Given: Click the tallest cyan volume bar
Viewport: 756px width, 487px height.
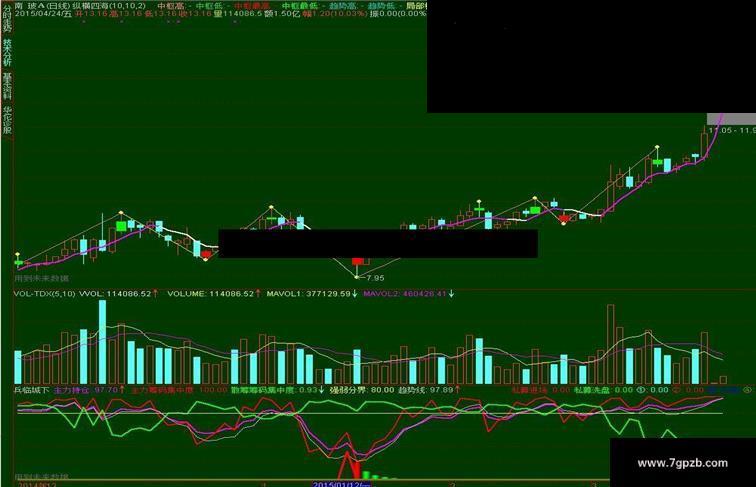Looking at the screenshot, I should click(102, 342).
